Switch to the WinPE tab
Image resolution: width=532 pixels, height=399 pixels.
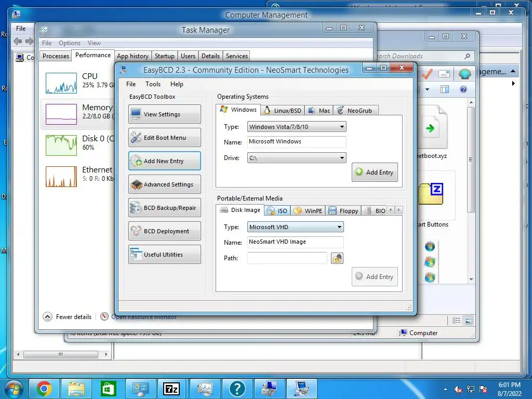[x=308, y=211]
